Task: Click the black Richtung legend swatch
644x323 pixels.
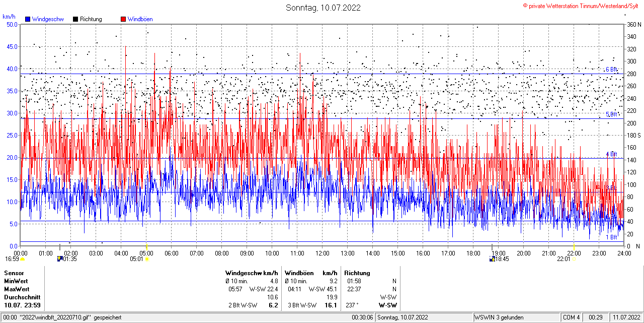Action: [x=75, y=19]
